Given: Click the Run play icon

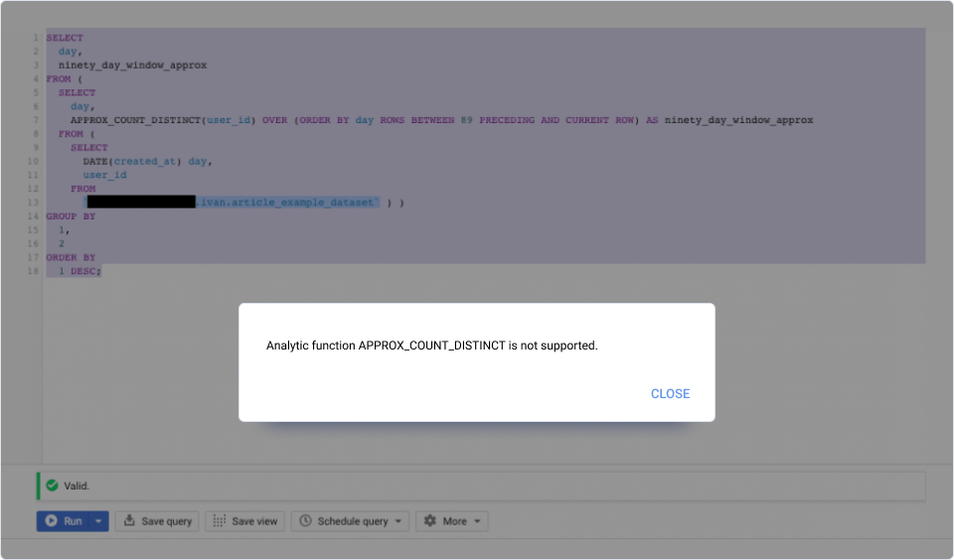Looking at the screenshot, I should click(51, 521).
